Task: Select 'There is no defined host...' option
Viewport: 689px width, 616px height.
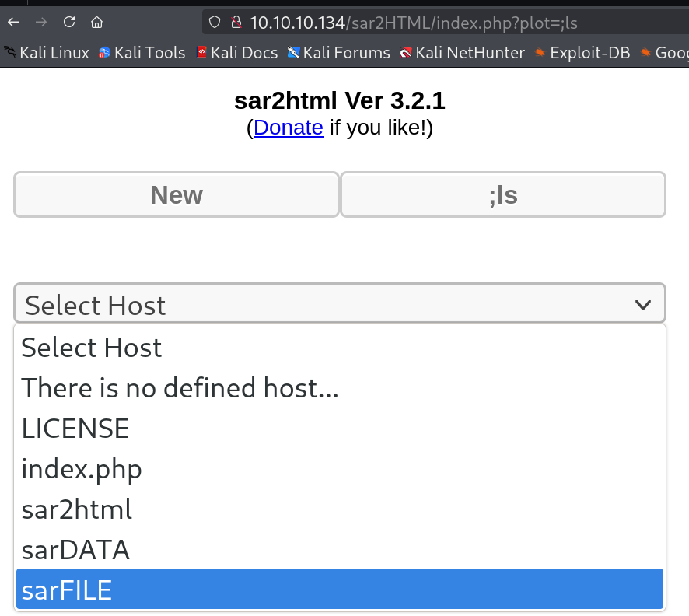Action: (340, 388)
